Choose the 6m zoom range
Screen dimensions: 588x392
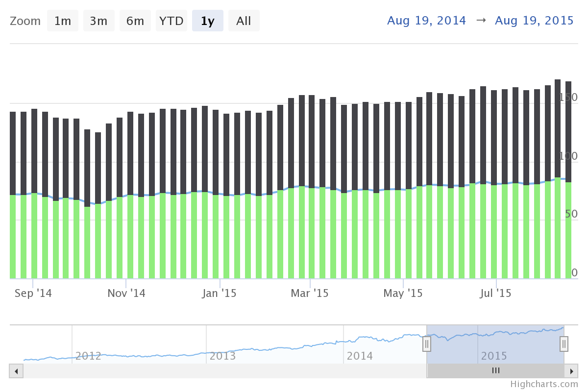pyautogui.click(x=135, y=21)
